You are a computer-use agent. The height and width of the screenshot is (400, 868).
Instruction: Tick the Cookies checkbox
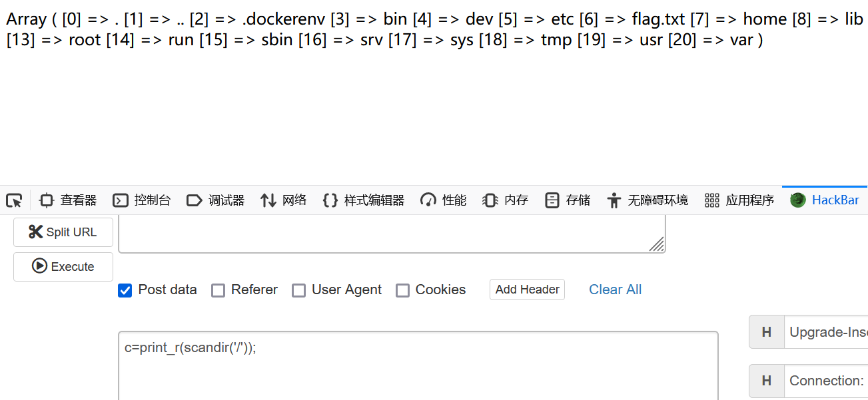402,290
